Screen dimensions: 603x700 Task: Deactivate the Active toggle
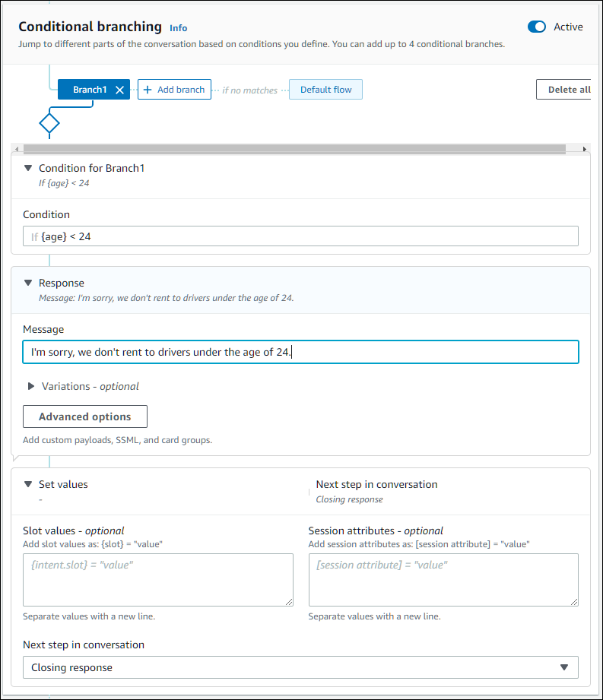coord(537,27)
